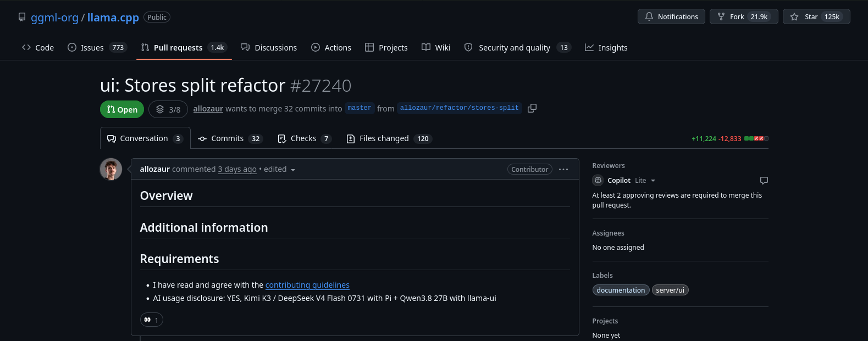Viewport: 868px width, 341px height.
Task: Click the Projects table icon
Action: click(369, 48)
